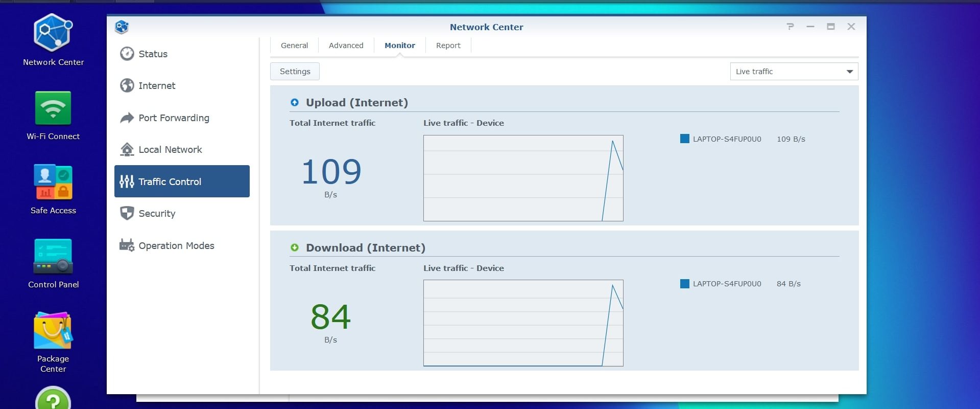
Task: Click the Traffic Control sliders icon
Action: (127, 181)
